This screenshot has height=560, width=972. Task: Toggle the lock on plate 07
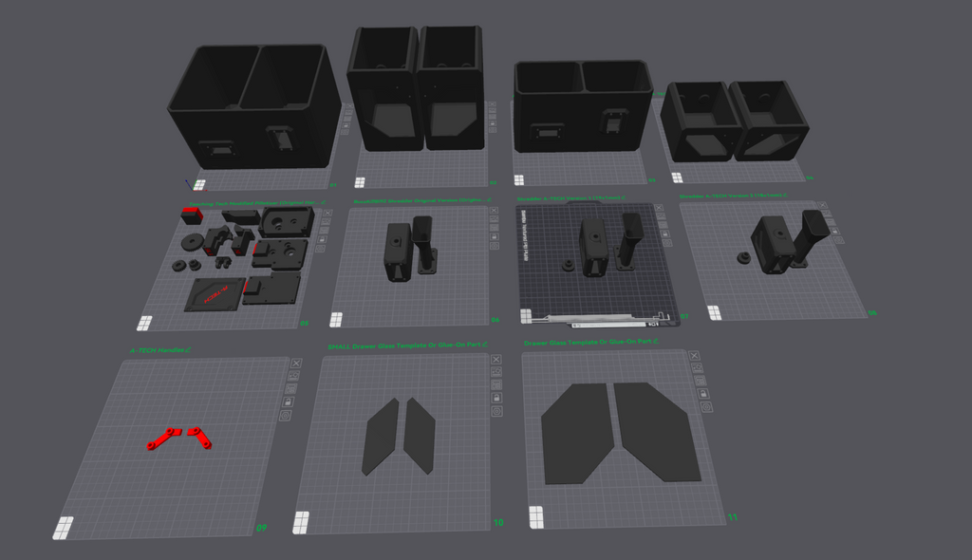665,233
